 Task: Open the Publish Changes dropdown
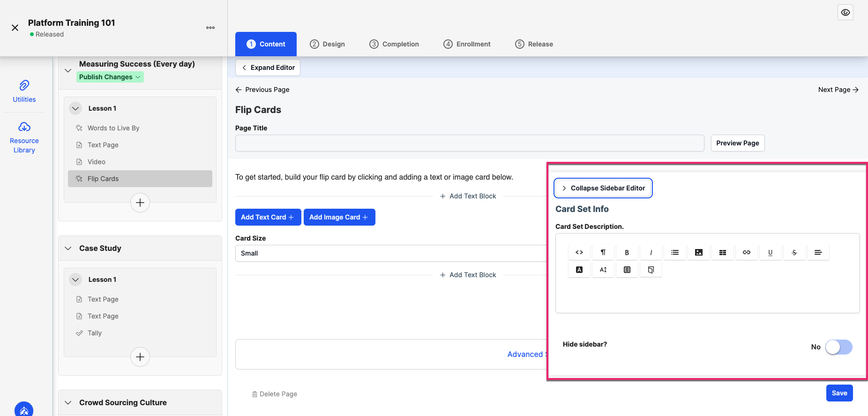coord(110,77)
